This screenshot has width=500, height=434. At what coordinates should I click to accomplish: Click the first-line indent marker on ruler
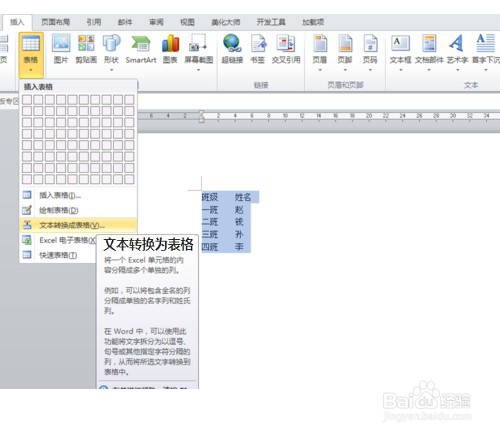[x=201, y=113]
